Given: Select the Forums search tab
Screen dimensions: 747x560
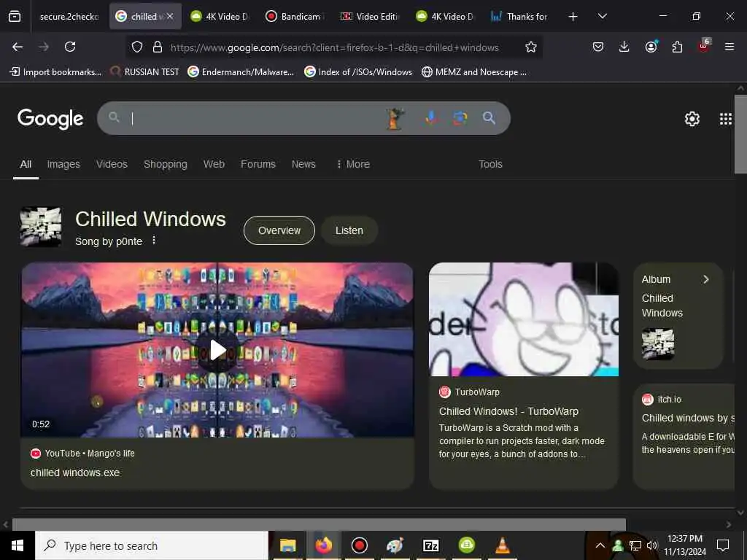Looking at the screenshot, I should (258, 164).
